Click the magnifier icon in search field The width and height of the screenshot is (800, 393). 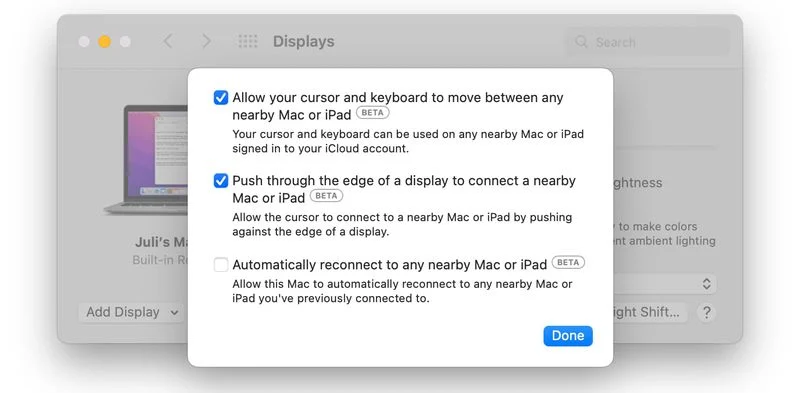click(581, 41)
